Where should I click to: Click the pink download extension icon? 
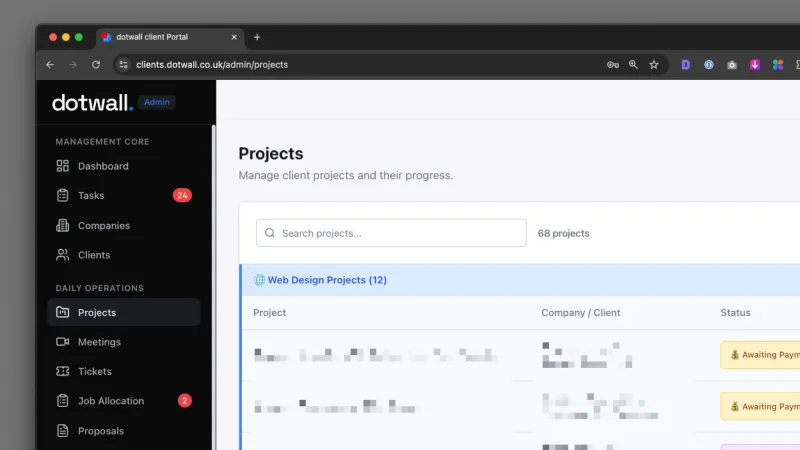755,65
